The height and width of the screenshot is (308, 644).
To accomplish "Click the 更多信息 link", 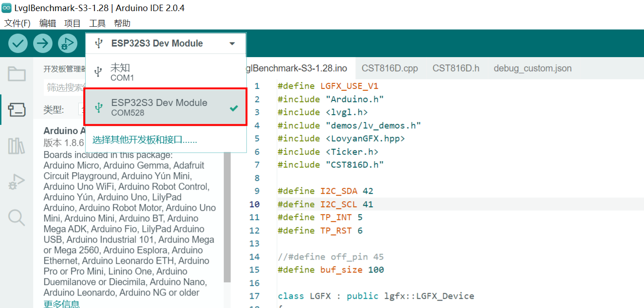I will 62,304.
